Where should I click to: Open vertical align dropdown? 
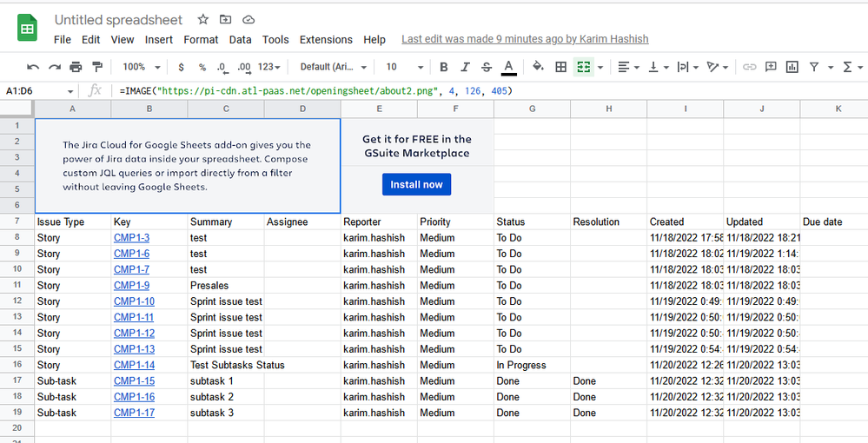tap(659, 67)
